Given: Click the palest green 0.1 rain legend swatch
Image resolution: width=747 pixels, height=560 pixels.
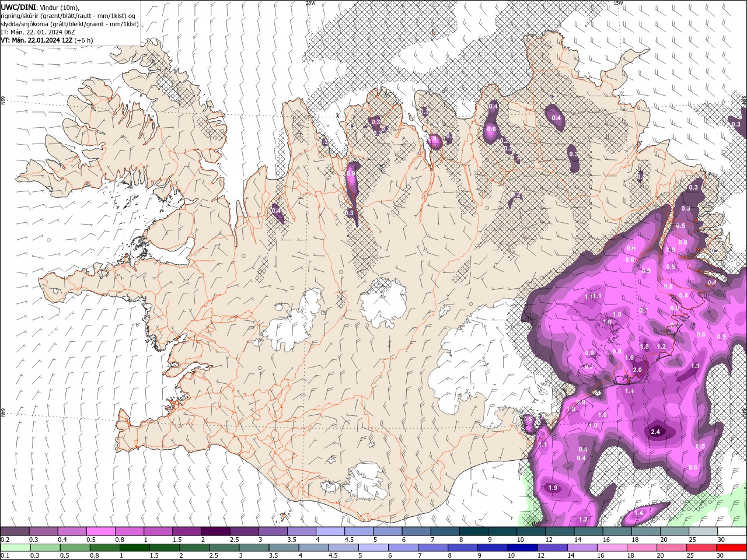Looking at the screenshot, I should 15,548.
